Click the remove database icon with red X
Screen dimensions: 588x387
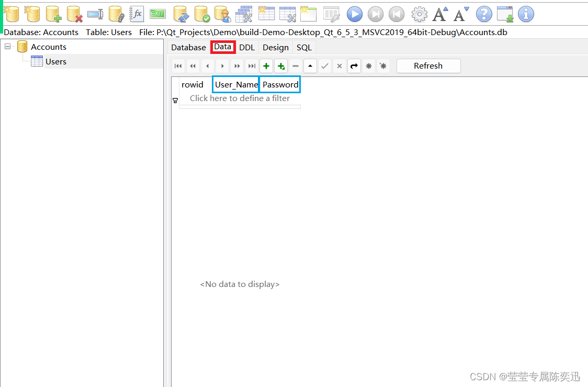75,14
